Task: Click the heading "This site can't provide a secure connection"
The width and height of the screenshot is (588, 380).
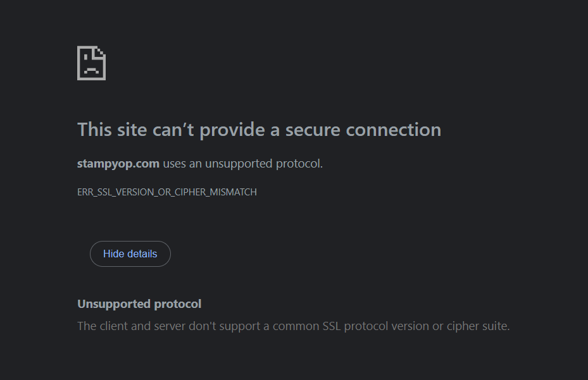Action: coord(259,130)
